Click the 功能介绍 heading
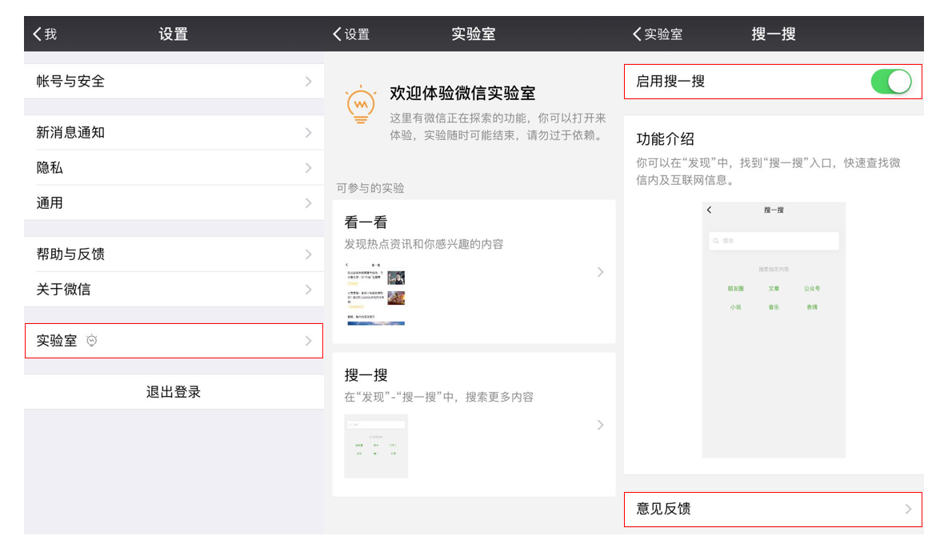Viewport: 936px width, 560px height. (x=665, y=139)
